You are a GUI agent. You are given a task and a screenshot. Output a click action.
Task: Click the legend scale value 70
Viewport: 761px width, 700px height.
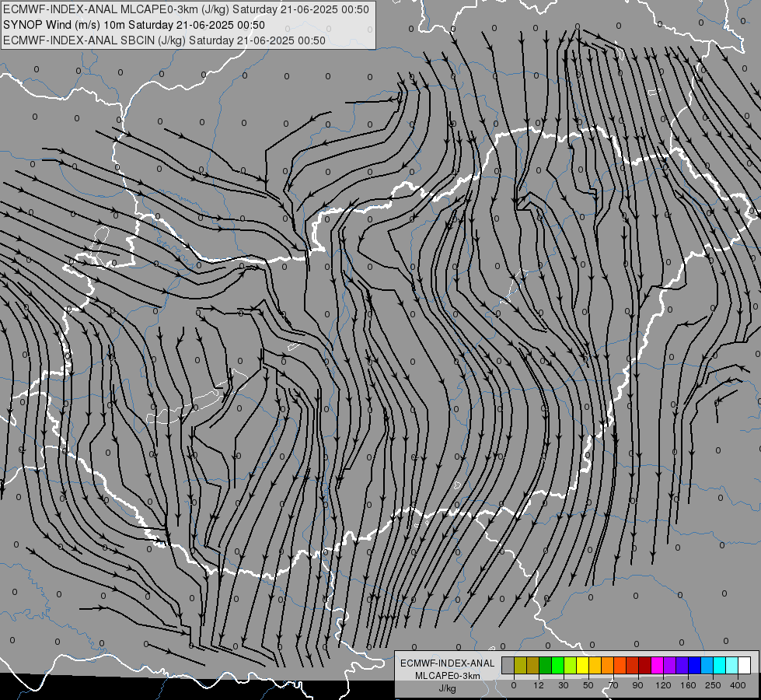click(613, 685)
